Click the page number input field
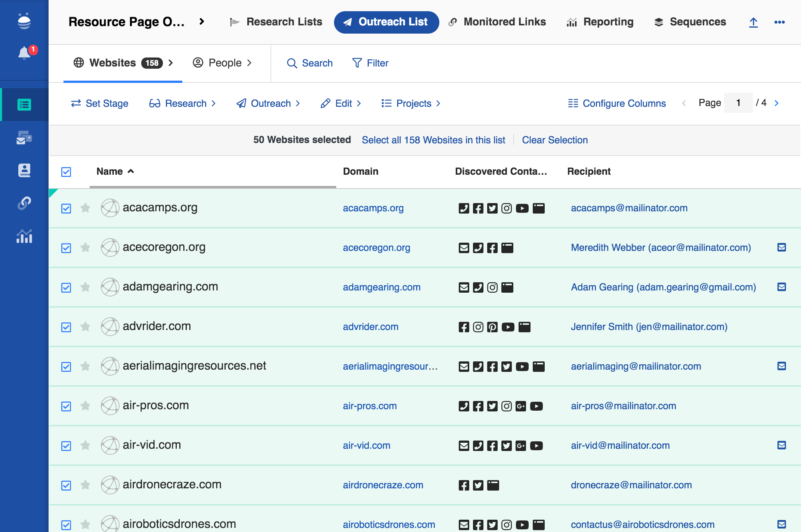Image resolution: width=801 pixels, height=532 pixels. pyautogui.click(x=738, y=103)
